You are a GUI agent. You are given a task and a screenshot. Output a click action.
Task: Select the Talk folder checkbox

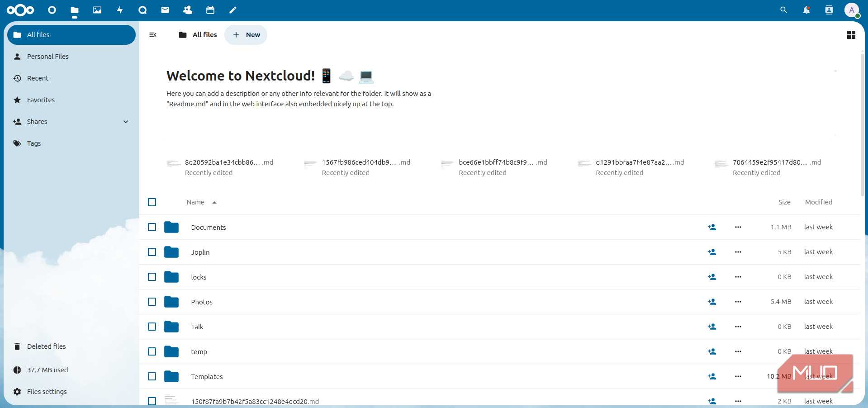point(152,327)
